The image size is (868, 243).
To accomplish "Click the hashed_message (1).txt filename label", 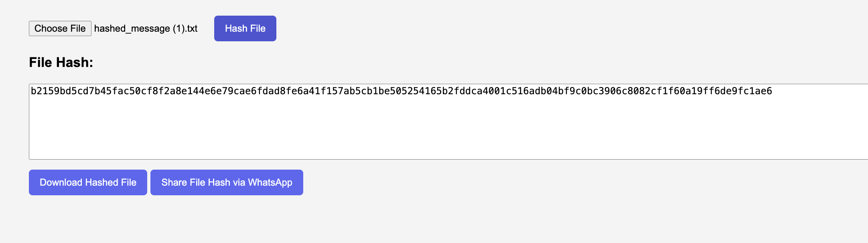I will 146,28.
